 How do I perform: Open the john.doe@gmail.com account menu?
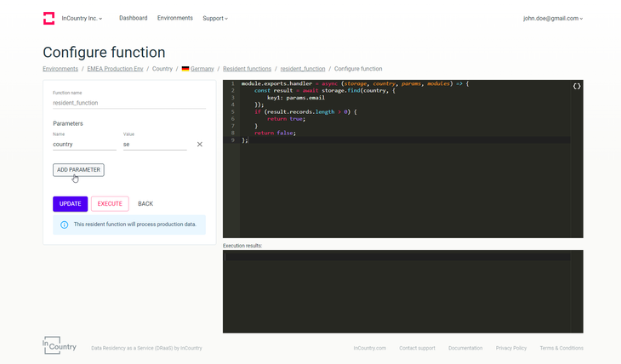553,18
